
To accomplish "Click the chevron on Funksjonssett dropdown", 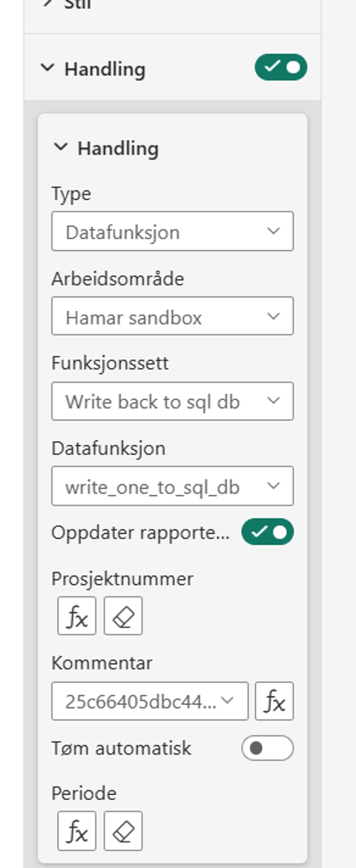I will tap(274, 401).
